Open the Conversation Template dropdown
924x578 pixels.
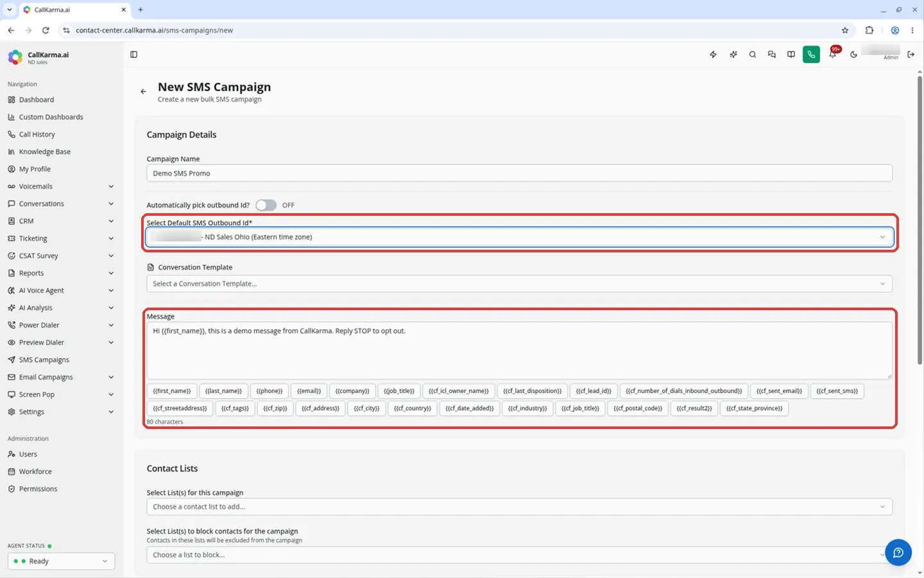pos(519,284)
